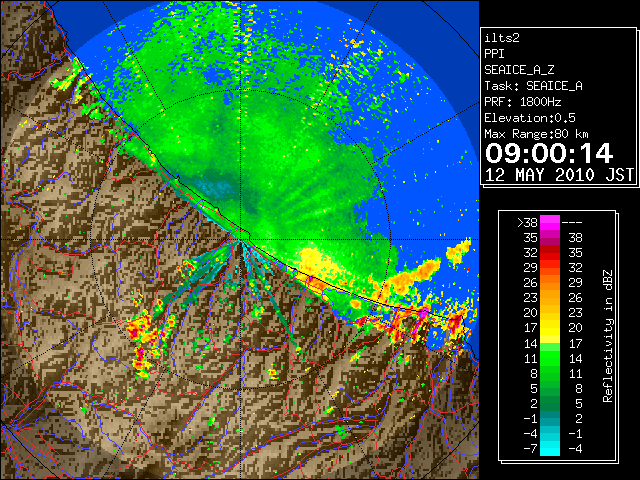
Task: Click the '12 MAY 2010 JST' date
Action: 559,175
